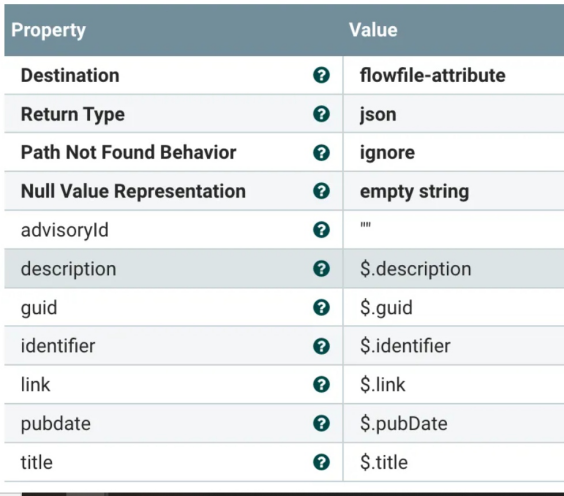Show the help icon for title property
Image resolution: width=564 pixels, height=496 pixels.
click(321, 462)
